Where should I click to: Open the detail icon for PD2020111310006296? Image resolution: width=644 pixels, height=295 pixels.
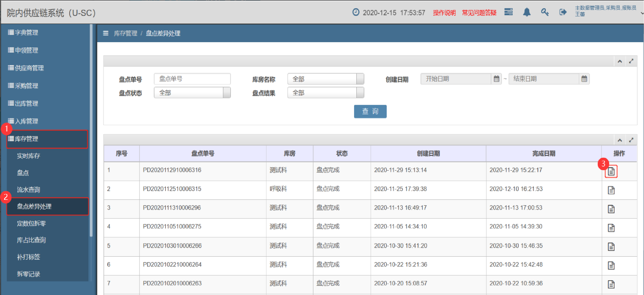(611, 209)
